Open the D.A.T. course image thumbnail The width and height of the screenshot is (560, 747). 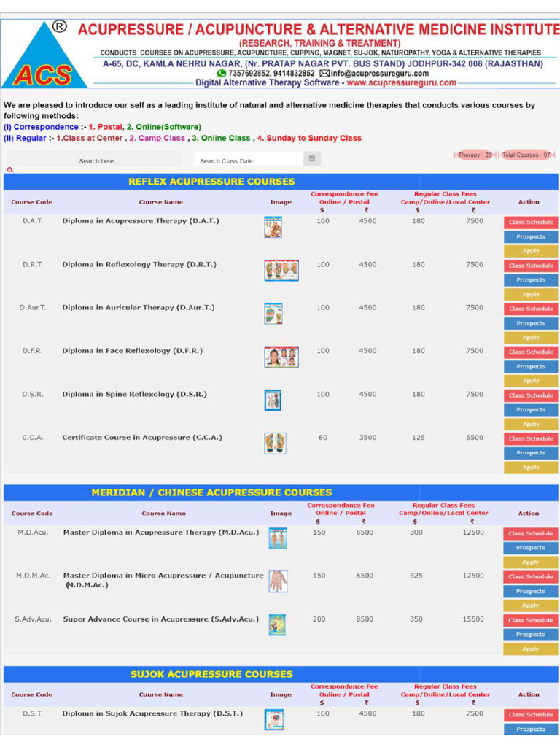click(273, 228)
